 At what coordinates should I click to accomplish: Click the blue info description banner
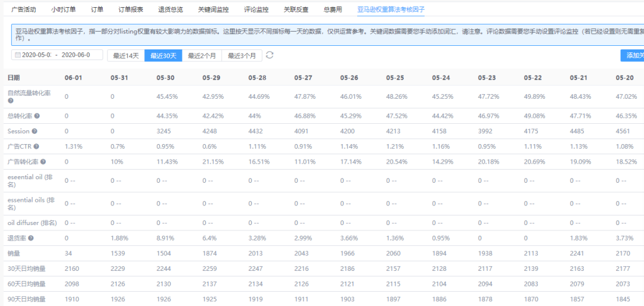pos(327,35)
